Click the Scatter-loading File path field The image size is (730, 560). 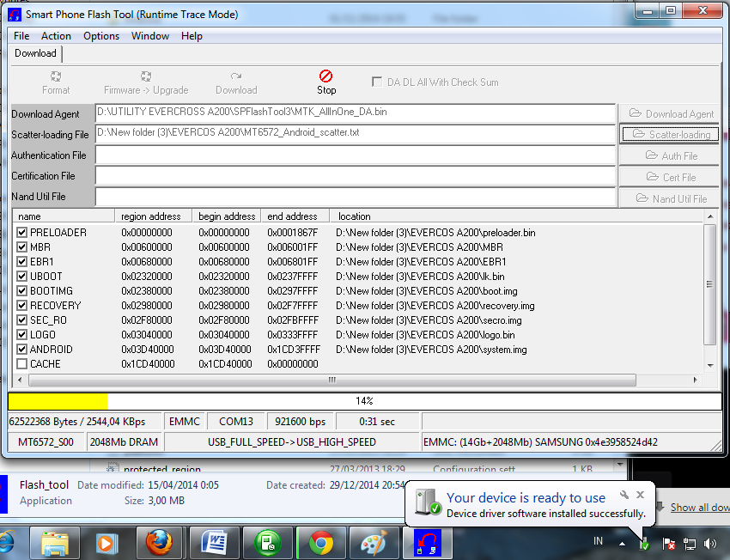[356, 134]
